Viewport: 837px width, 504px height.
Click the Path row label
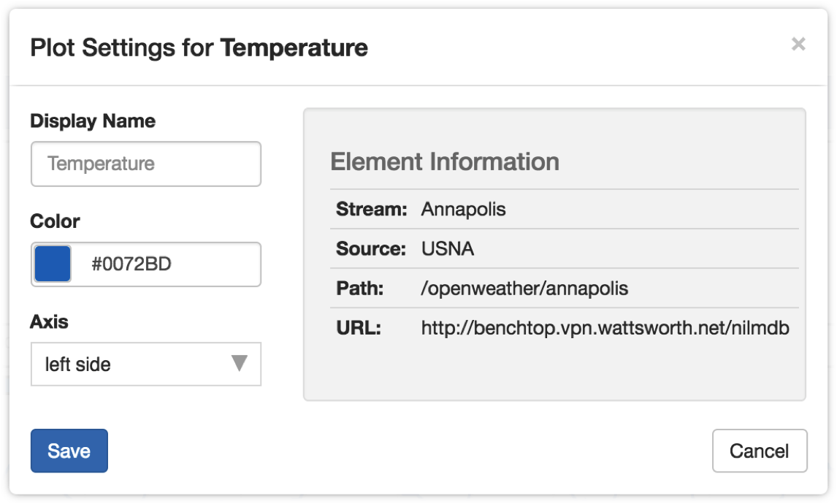coord(360,289)
